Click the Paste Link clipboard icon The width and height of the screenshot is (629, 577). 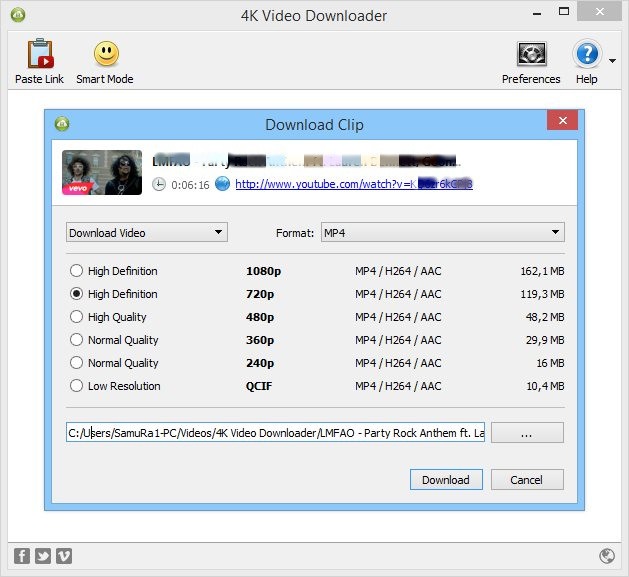pyautogui.click(x=40, y=53)
